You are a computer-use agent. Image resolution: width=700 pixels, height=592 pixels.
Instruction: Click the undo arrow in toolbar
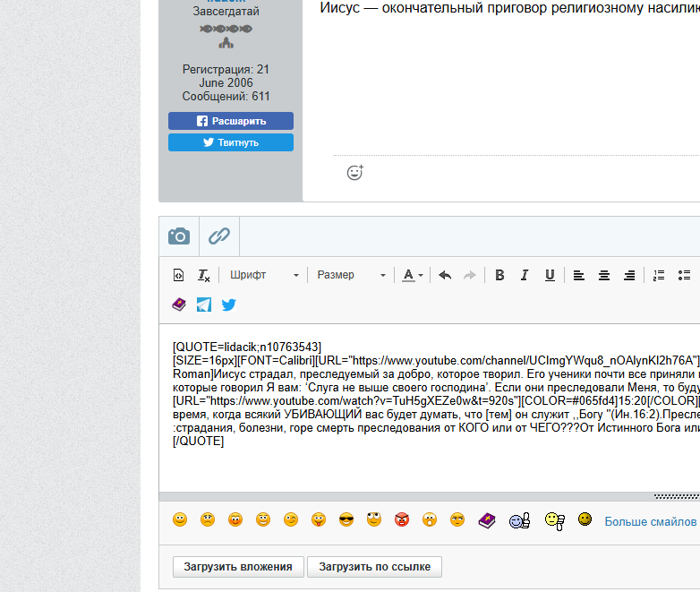pyautogui.click(x=445, y=275)
